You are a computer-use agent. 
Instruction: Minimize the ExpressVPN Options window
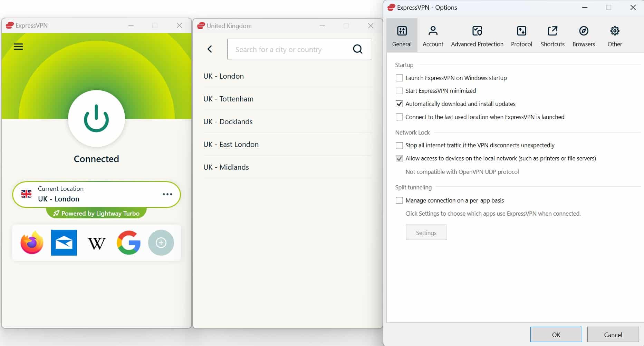pyautogui.click(x=585, y=7)
